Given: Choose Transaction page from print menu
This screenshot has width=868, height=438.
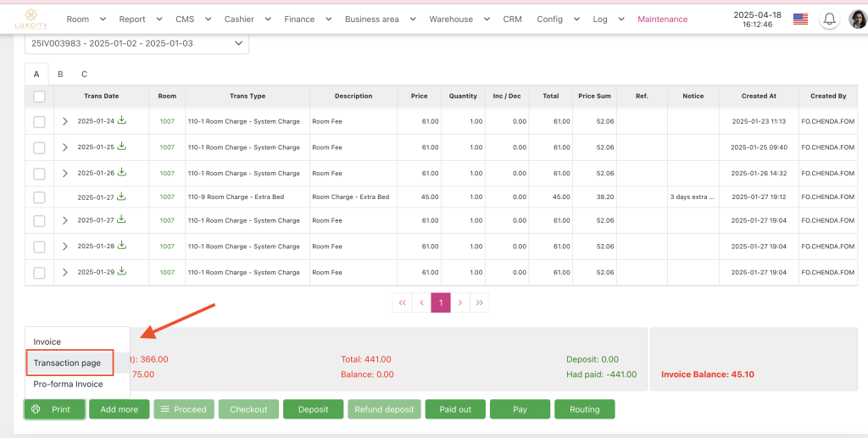Looking at the screenshot, I should [68, 363].
